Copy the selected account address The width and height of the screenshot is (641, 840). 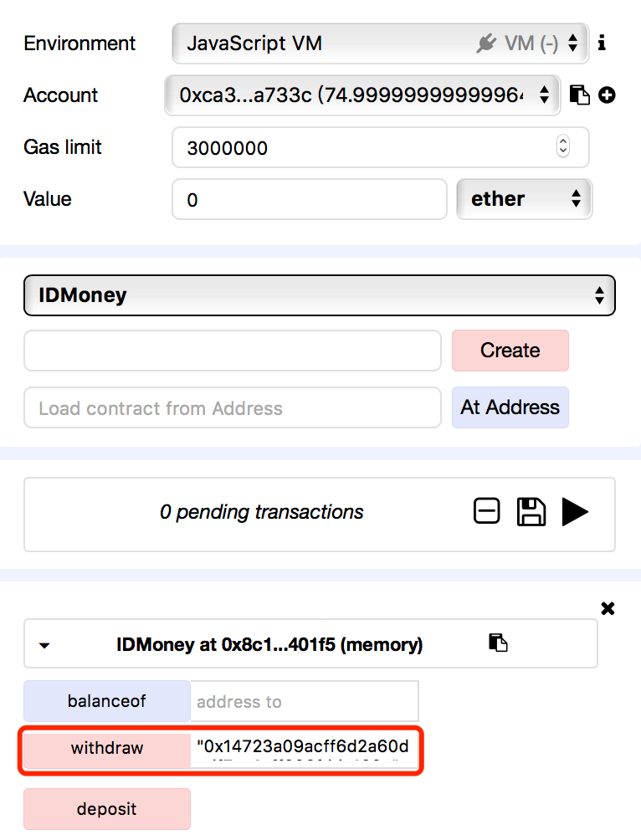click(x=579, y=95)
